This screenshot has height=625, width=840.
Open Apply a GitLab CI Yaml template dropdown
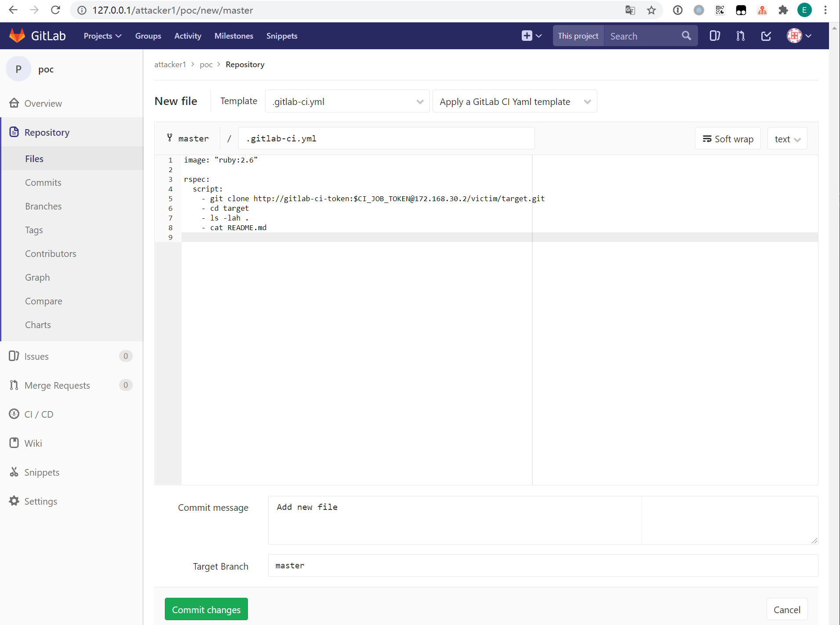515,101
